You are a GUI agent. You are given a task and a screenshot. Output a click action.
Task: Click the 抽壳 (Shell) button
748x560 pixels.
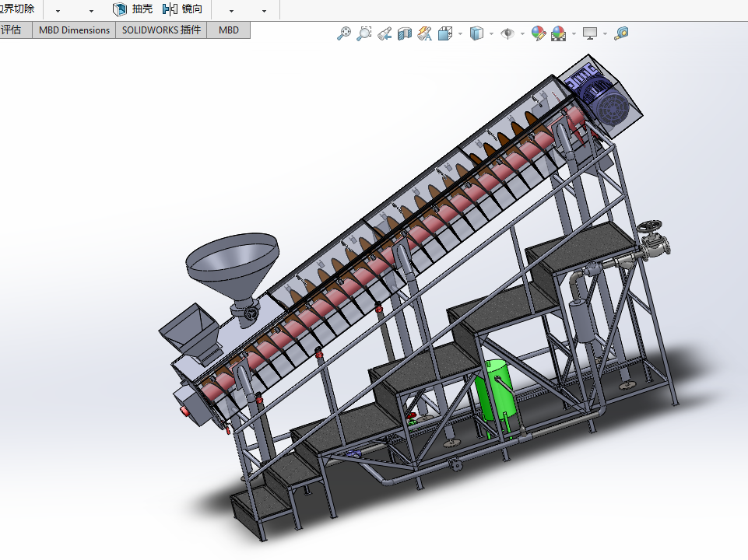click(x=133, y=9)
